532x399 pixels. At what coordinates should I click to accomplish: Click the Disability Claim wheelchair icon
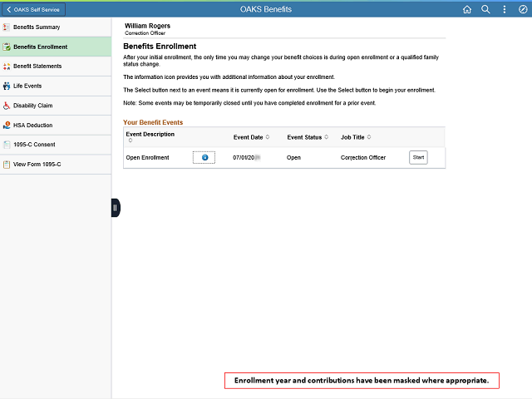[x=7, y=106]
